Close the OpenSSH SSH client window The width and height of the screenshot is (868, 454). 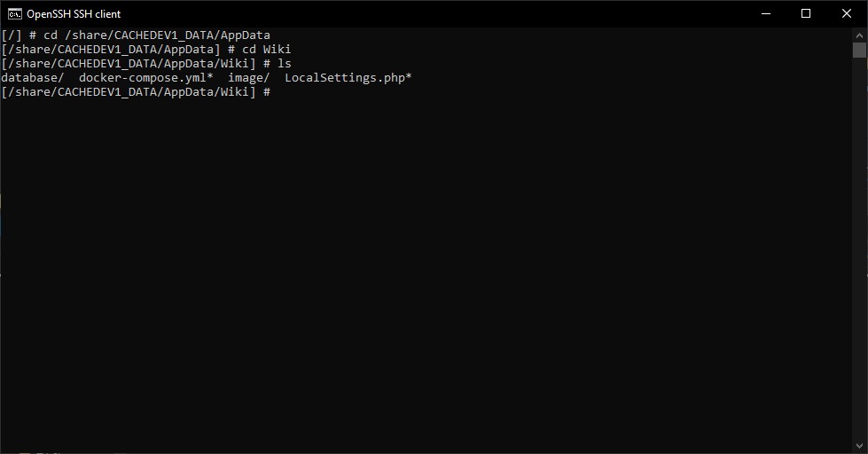click(847, 13)
